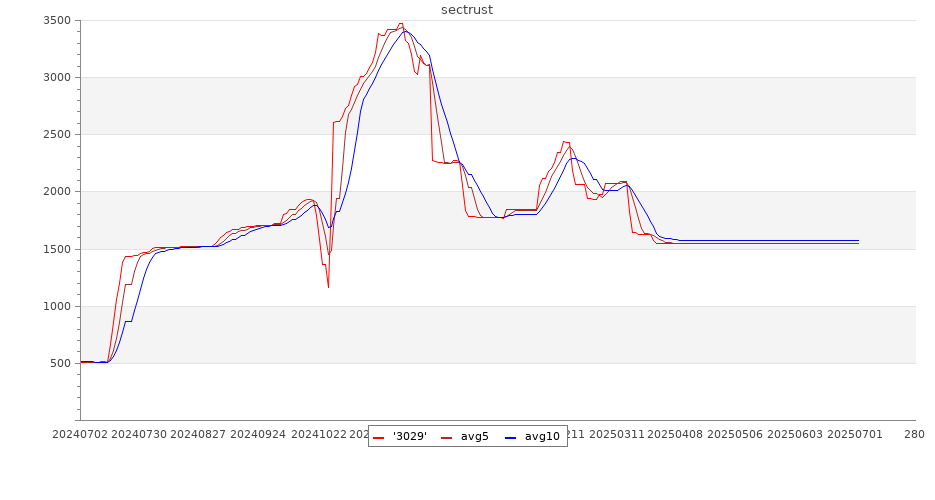This screenshot has height=500, width=935.
Task: Click the 2000 y-axis value label
Action: pyautogui.click(x=56, y=192)
